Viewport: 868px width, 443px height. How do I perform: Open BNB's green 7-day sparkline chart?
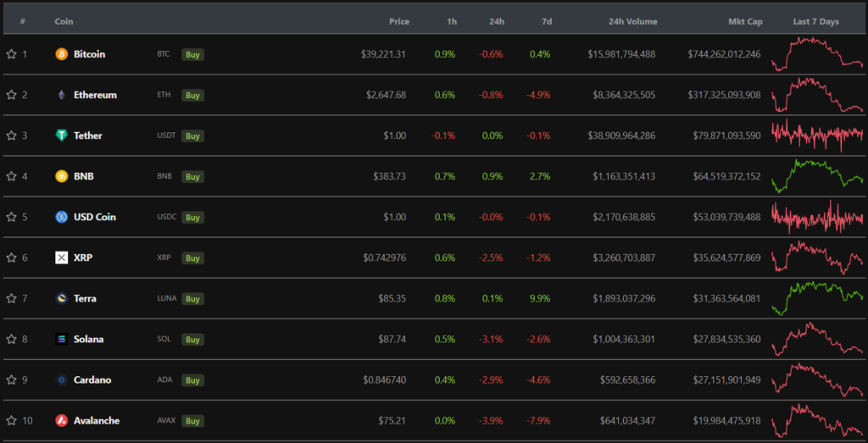(x=816, y=174)
